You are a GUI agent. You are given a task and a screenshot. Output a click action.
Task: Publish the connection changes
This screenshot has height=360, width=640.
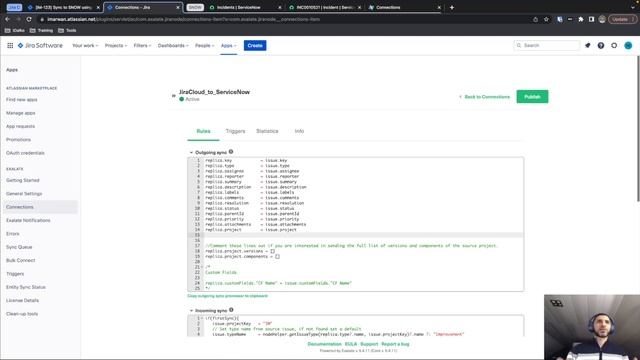532,97
